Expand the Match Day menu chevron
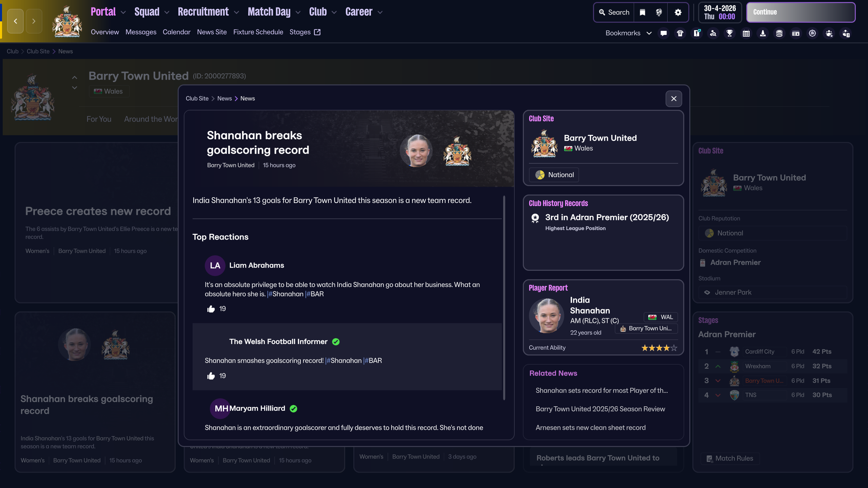 point(298,13)
